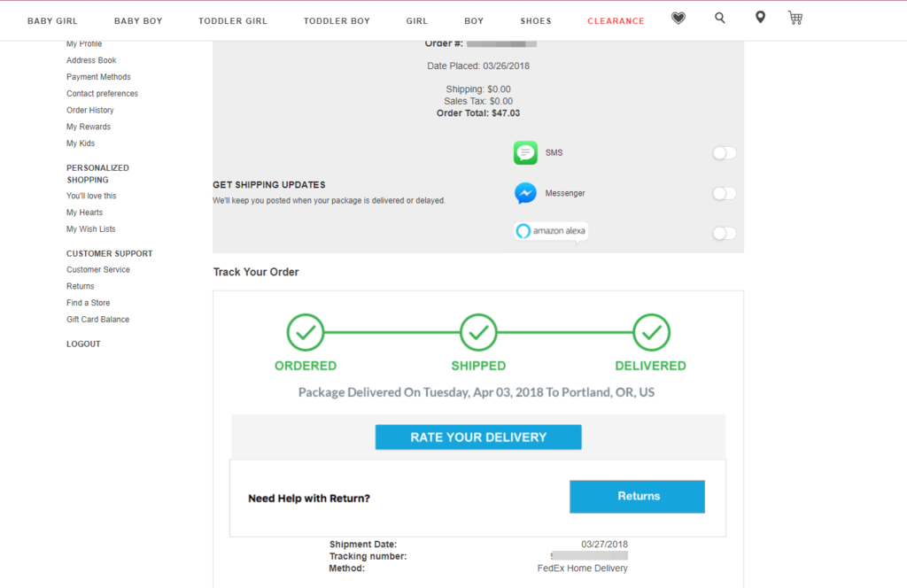
Task: Open the Clearance category
Action: 616,20
